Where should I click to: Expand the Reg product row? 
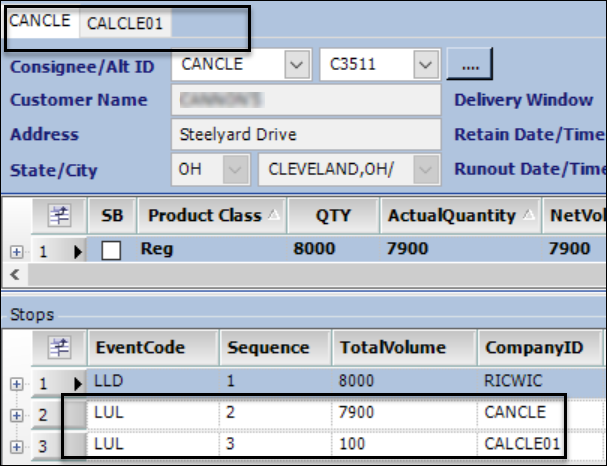[17, 251]
